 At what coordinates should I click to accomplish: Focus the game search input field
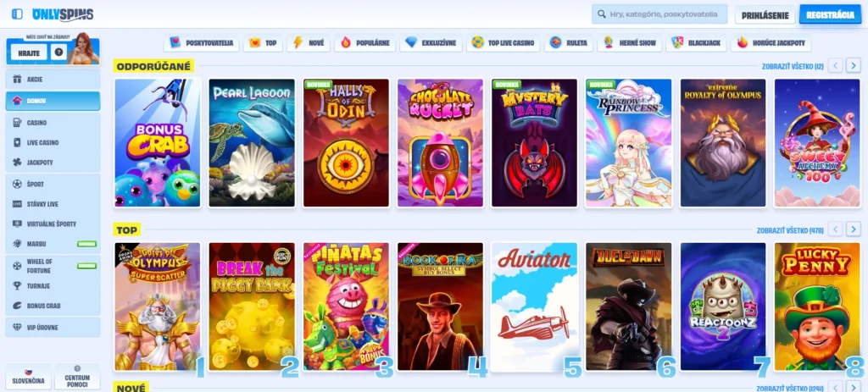(659, 14)
